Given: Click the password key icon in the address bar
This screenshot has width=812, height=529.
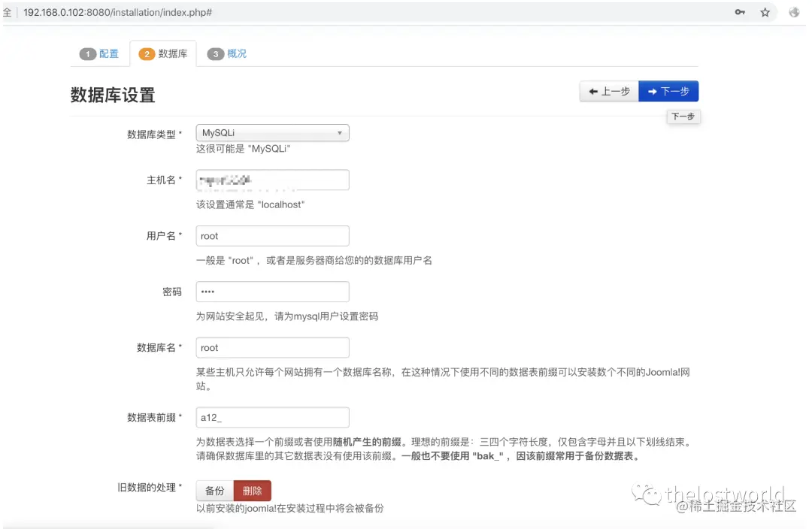Looking at the screenshot, I should coord(739,12).
